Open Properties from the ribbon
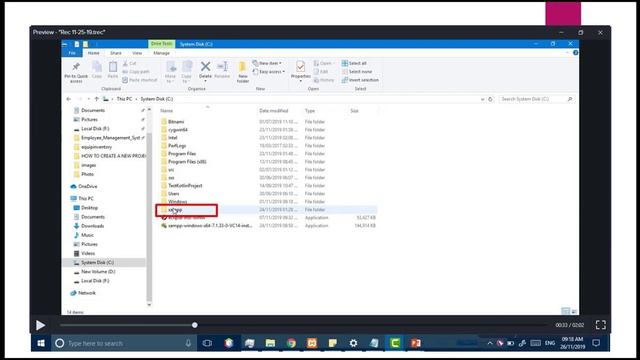 pyautogui.click(x=300, y=70)
